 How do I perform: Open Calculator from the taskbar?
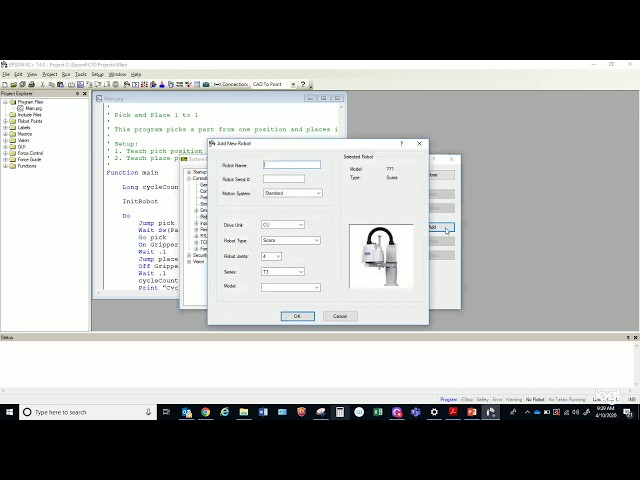pyautogui.click(x=340, y=412)
